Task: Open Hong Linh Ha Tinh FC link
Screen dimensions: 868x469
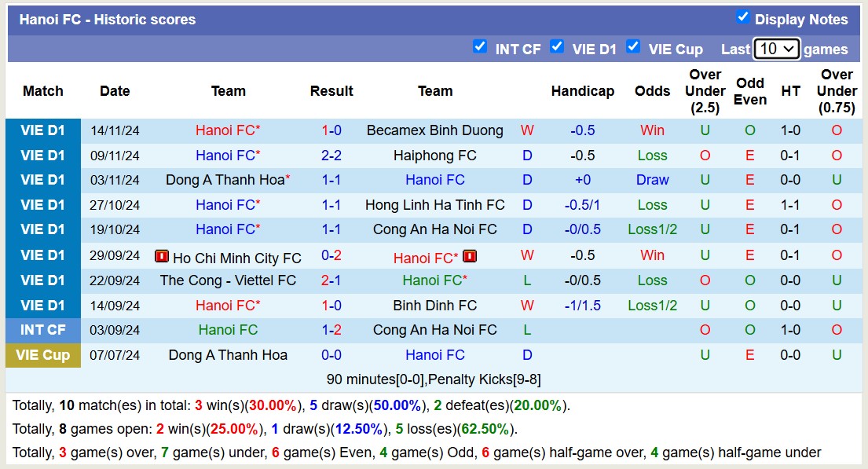Action: click(434, 205)
